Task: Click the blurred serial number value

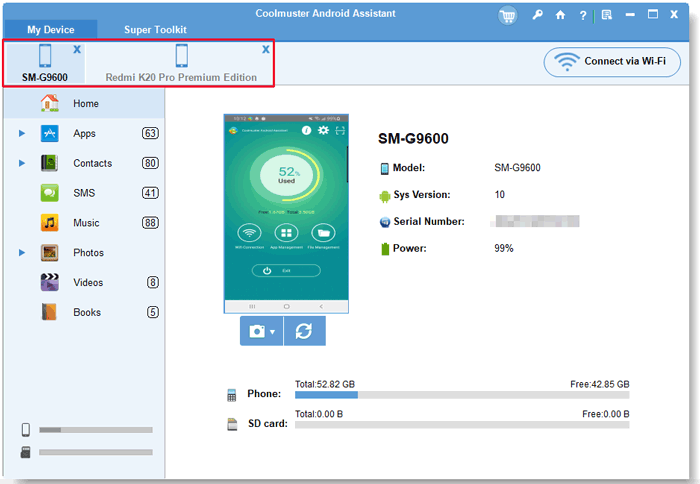Action: click(537, 221)
